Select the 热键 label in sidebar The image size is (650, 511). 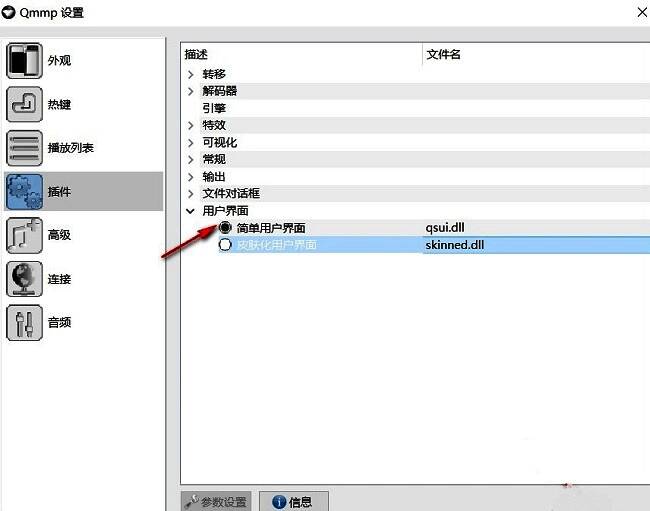click(x=59, y=104)
